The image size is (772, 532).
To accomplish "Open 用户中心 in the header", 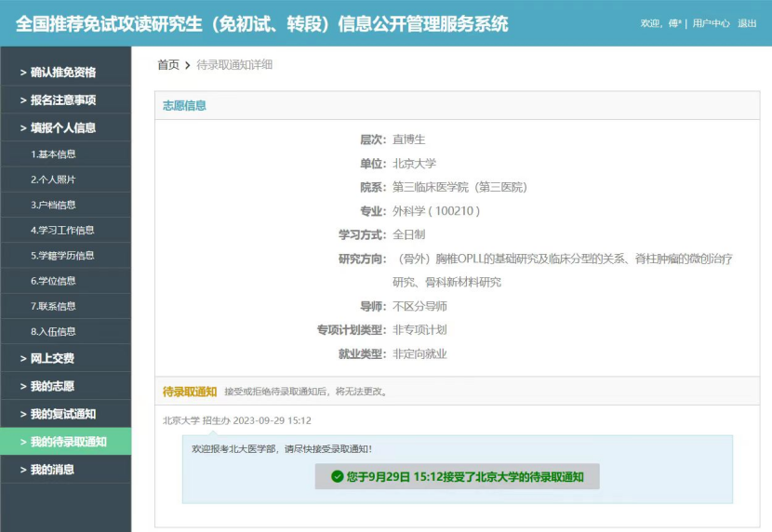I will pyautogui.click(x=711, y=23).
